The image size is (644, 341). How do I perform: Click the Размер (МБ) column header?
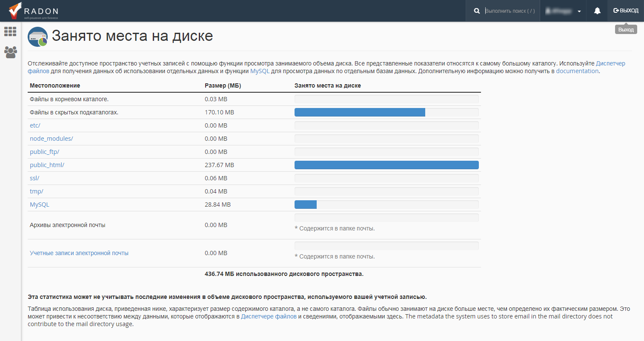tap(223, 85)
